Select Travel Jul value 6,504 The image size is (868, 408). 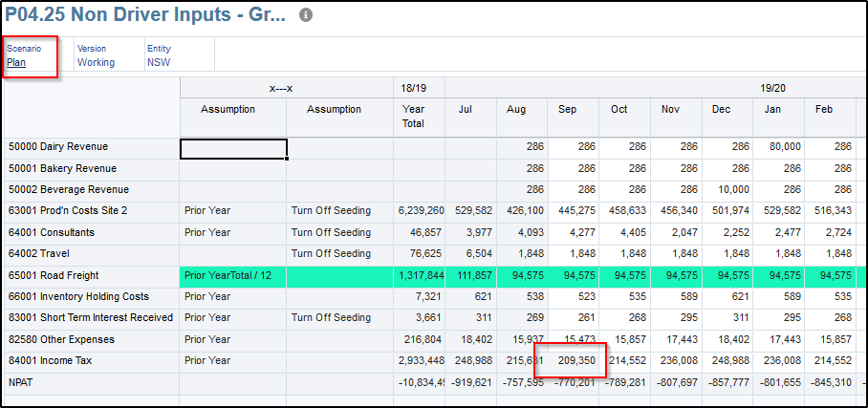tap(470, 253)
